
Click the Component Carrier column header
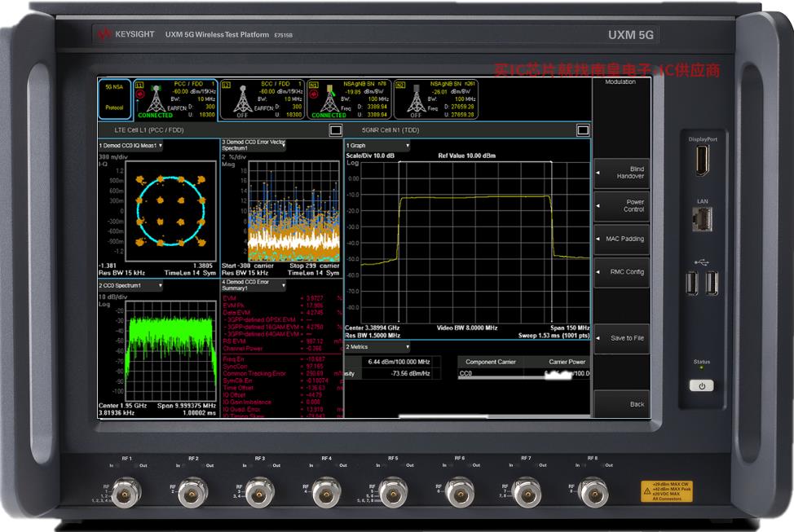point(491,362)
